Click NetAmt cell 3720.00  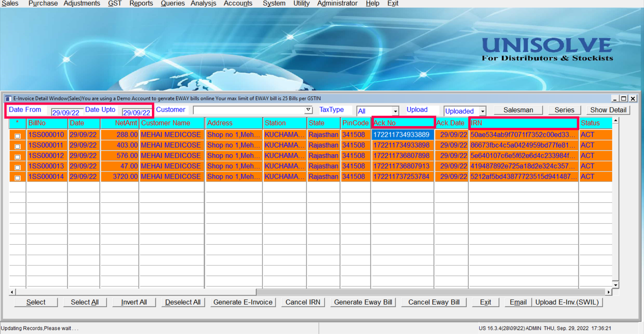pyautogui.click(x=119, y=177)
